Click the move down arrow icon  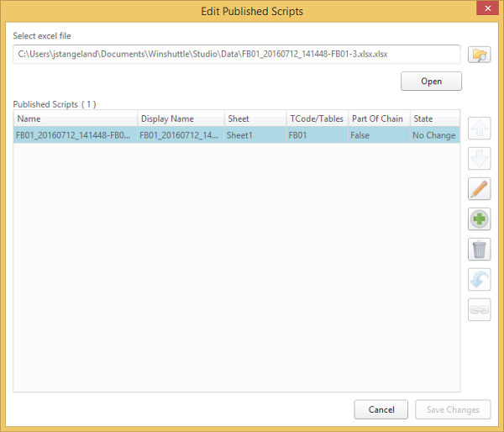pyautogui.click(x=479, y=159)
